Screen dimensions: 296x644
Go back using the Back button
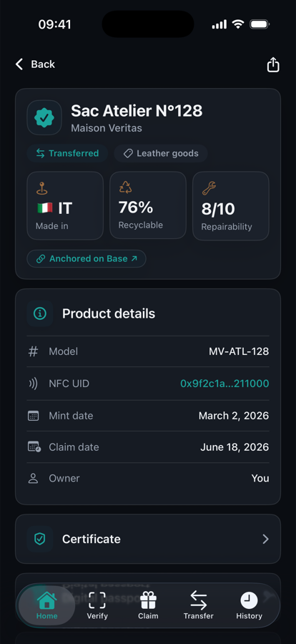pos(35,64)
